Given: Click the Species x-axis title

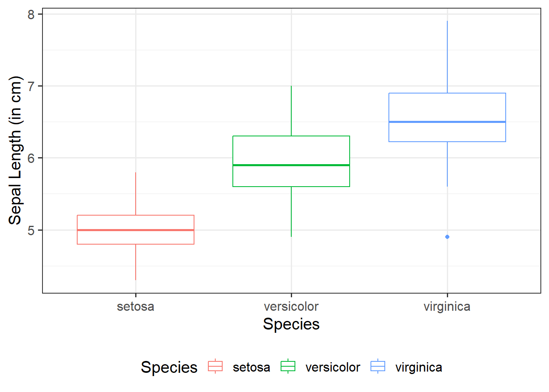Looking at the screenshot, I should point(291,324).
